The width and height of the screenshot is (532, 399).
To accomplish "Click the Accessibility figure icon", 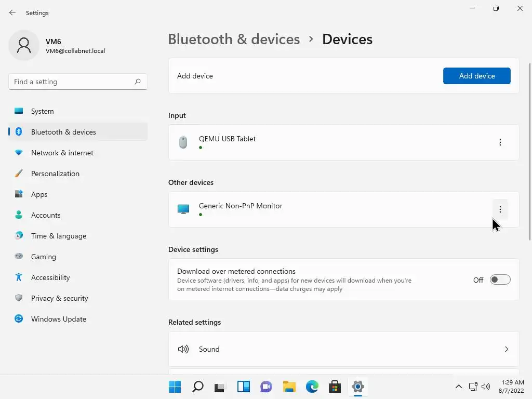I will coord(19,277).
